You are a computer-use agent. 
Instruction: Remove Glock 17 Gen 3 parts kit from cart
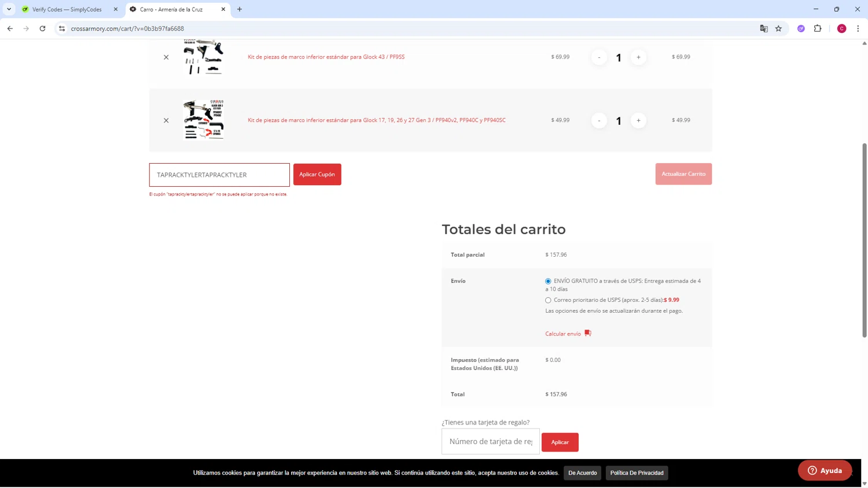(166, 121)
